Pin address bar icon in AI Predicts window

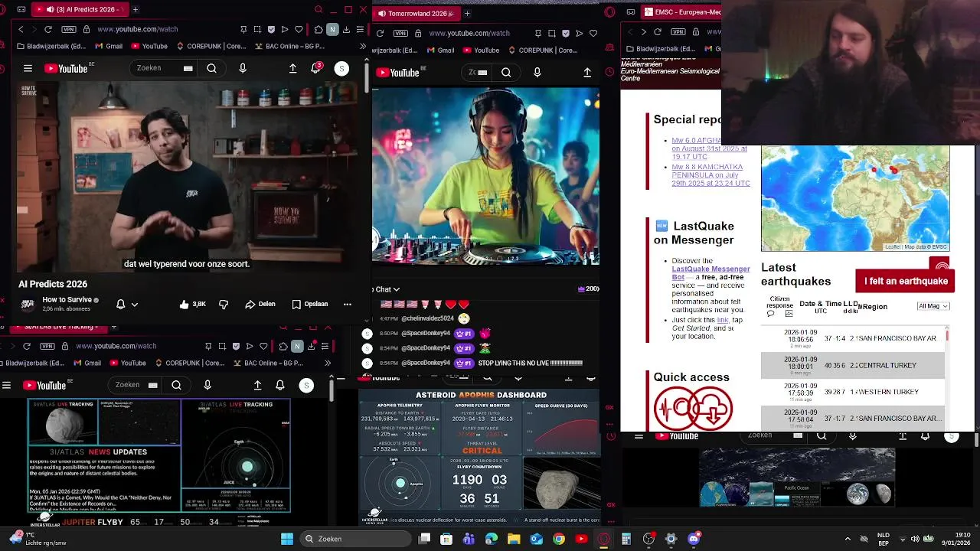click(x=243, y=29)
